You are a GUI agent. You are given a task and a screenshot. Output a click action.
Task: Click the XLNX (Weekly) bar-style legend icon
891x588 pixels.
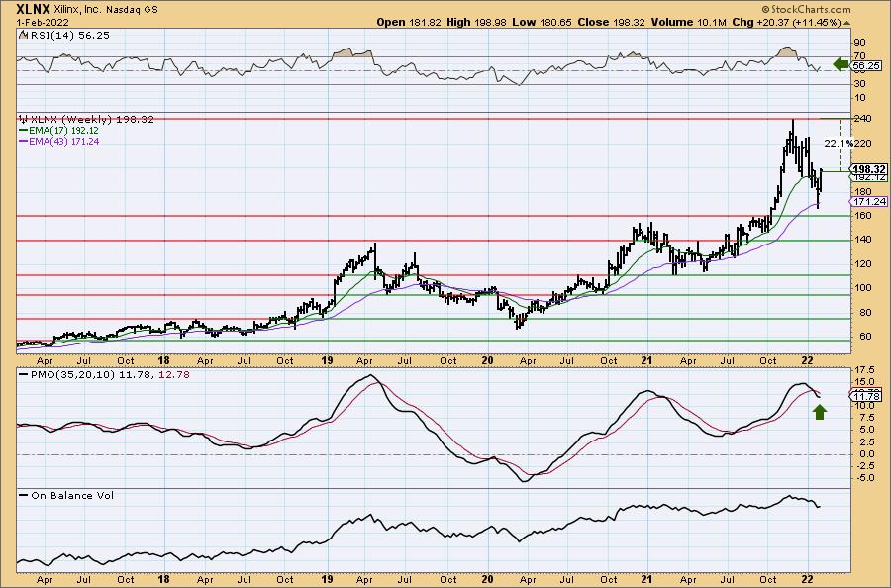(24, 120)
